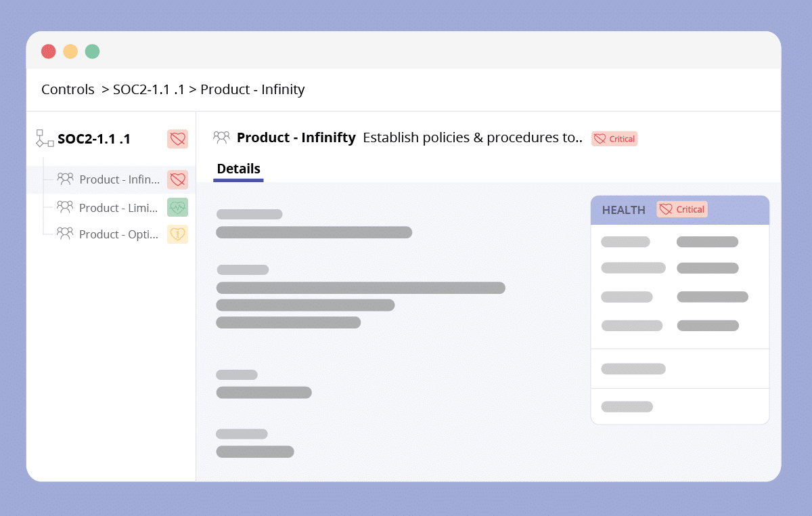Select the Product - Limi... tree item
The height and width of the screenshot is (516, 812).
pos(112,207)
